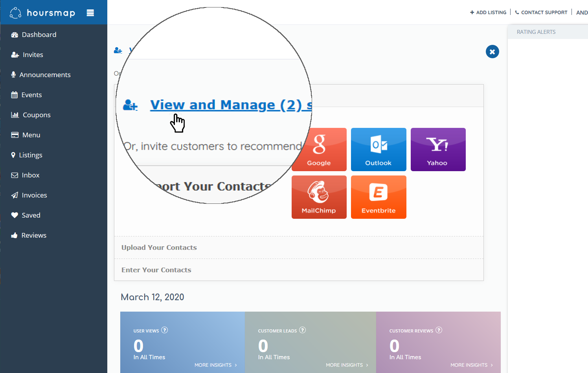Click the person-plus icon in magnified view
Screen dimensions: 588x373
tap(130, 105)
